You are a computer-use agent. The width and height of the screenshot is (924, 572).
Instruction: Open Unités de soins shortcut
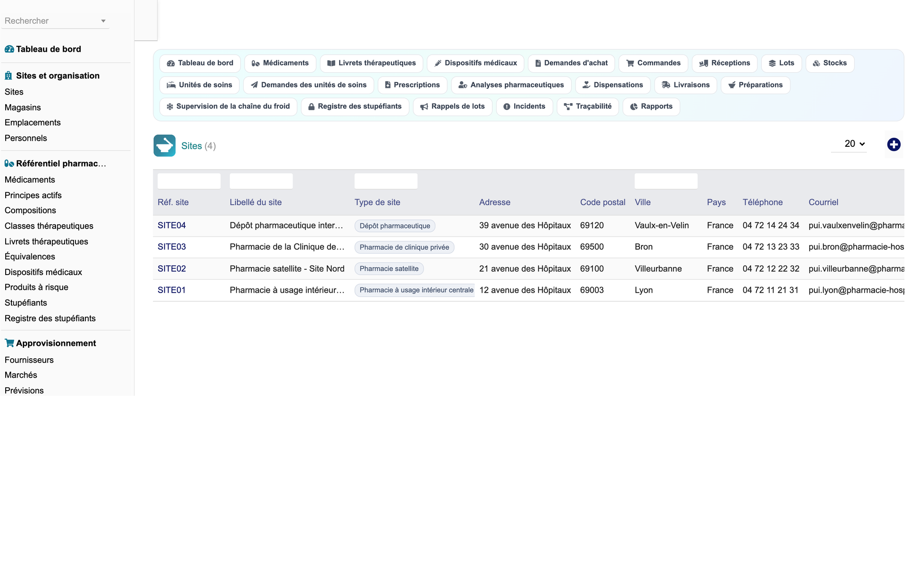coord(199,85)
